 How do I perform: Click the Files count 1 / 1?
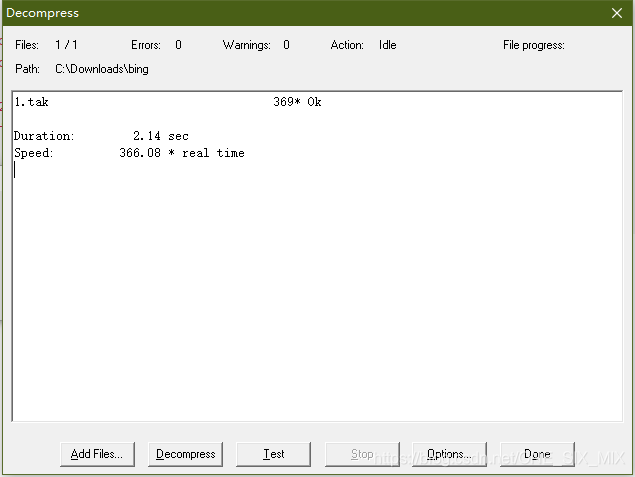coord(66,45)
